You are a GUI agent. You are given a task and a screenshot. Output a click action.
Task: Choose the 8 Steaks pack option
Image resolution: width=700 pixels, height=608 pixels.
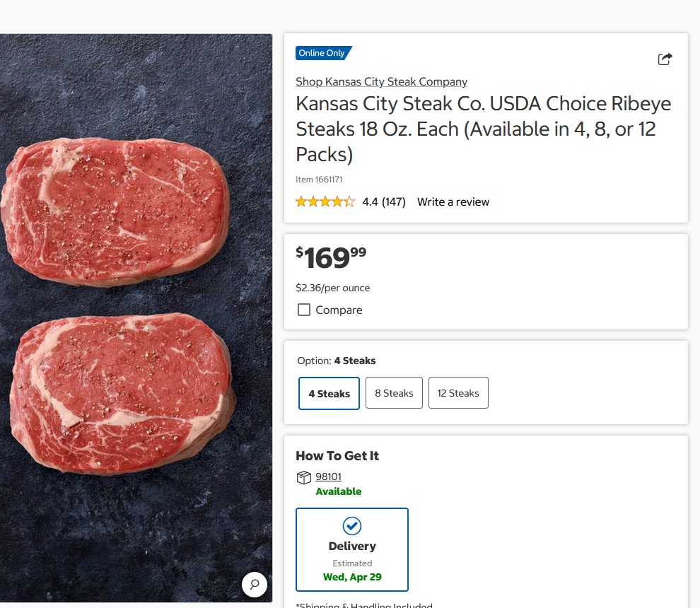pyautogui.click(x=394, y=393)
